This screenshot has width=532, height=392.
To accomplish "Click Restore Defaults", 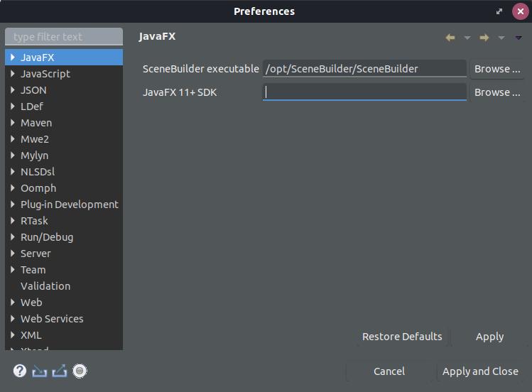I will point(402,337).
